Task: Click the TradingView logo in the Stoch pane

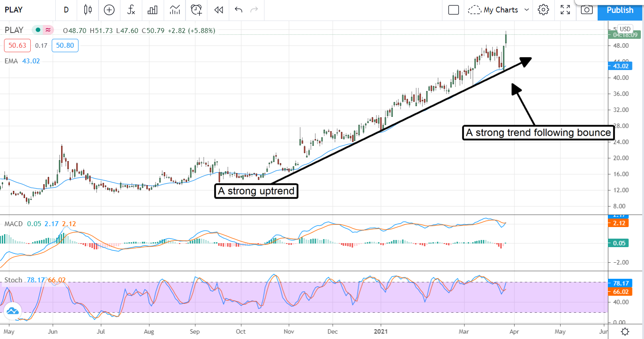Action: 12,311
